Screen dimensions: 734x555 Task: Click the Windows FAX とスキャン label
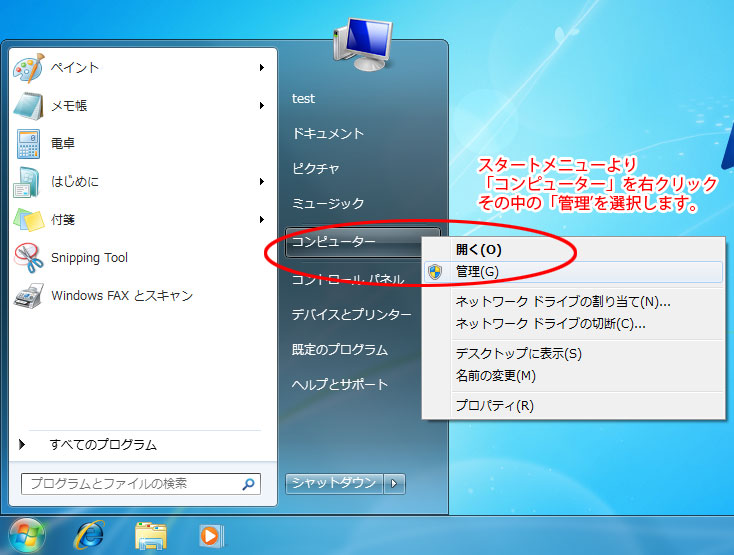(122, 296)
